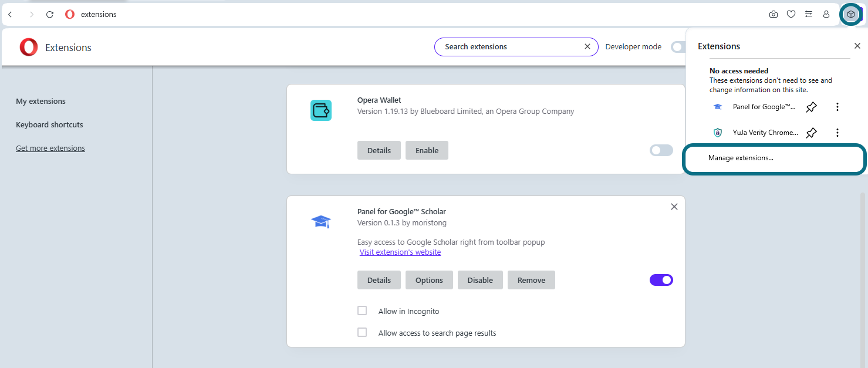Pin the Panel for Google Scholar extension

811,107
